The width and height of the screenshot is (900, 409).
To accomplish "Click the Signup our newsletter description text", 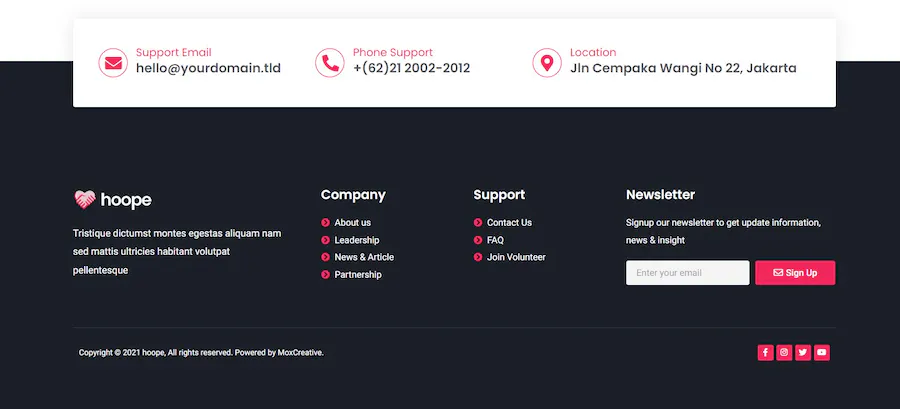I will pos(723,231).
